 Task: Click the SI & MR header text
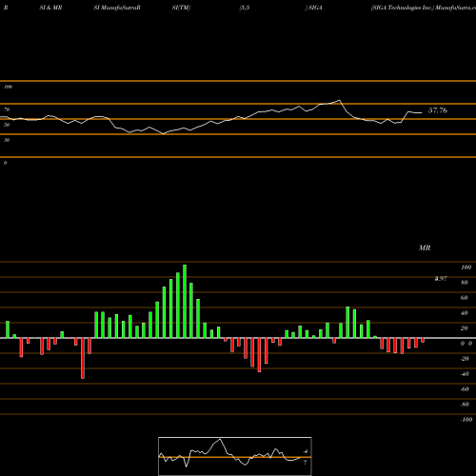point(50,8)
